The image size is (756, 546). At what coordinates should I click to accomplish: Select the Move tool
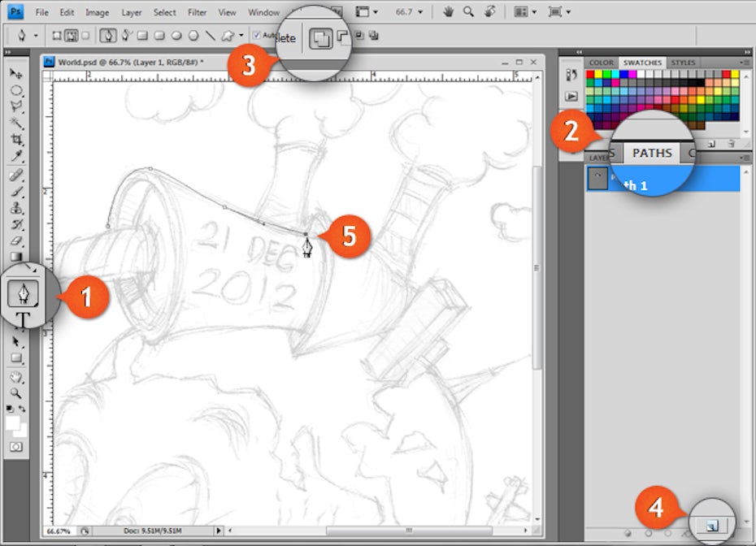[16, 74]
